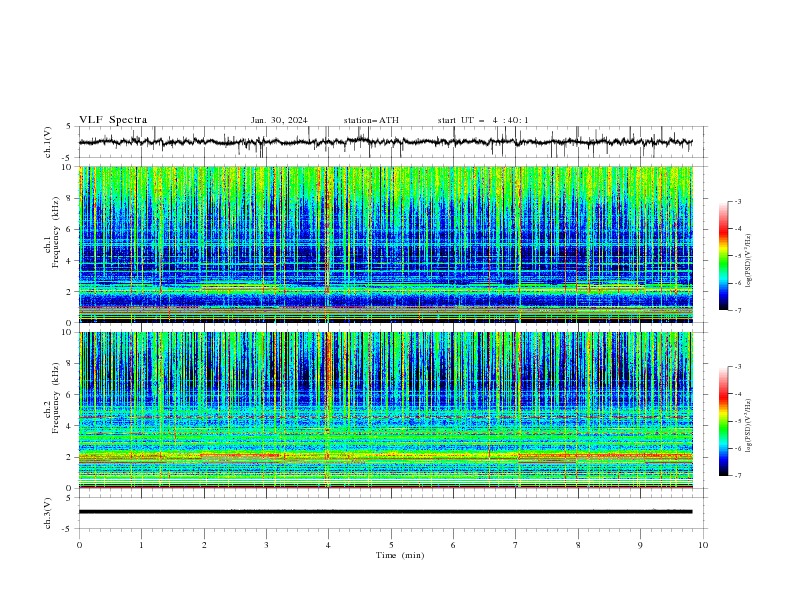The image size is (792, 612).
Task: Click the "-7" tick on ch.2 colorbar
Action: 738,475
